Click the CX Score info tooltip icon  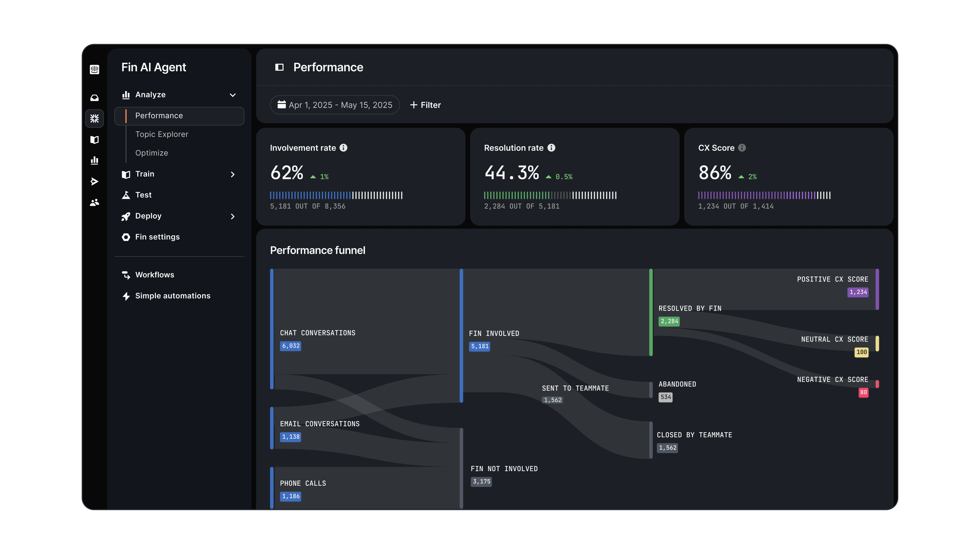(x=743, y=148)
